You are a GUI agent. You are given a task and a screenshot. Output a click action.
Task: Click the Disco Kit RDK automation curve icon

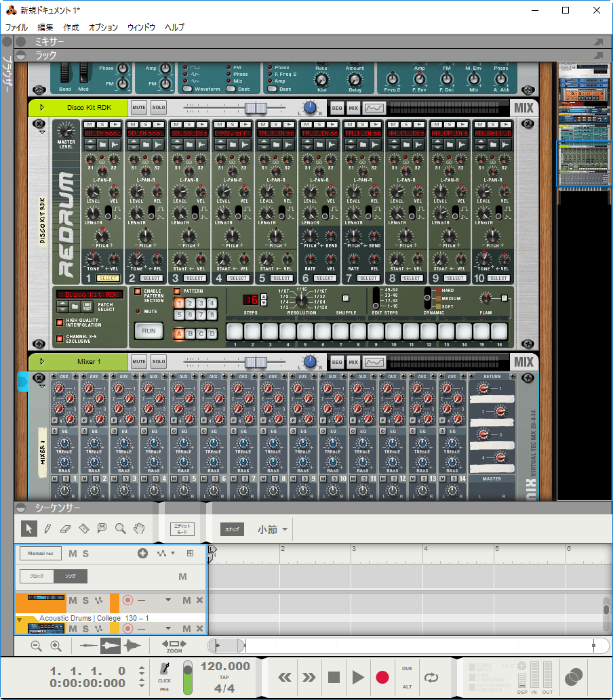(374, 108)
